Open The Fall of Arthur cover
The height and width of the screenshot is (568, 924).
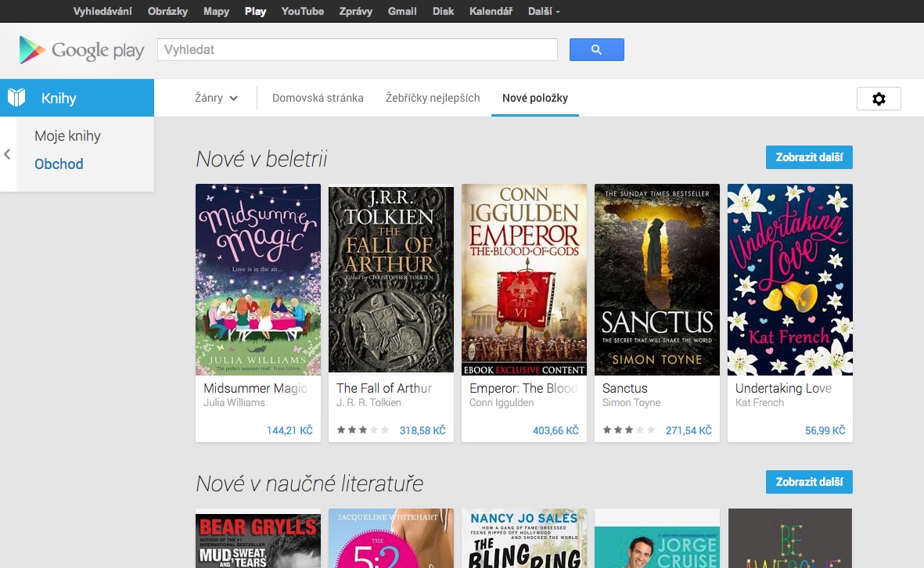pyautogui.click(x=391, y=279)
